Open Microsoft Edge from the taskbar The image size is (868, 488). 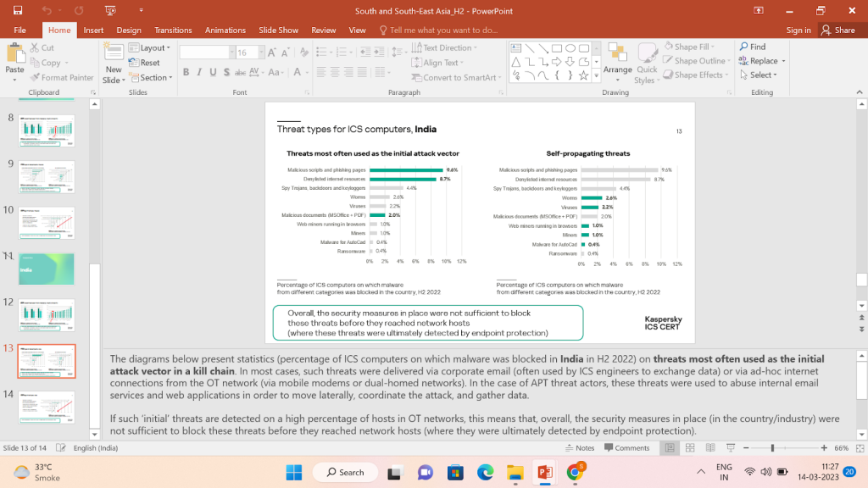pyautogui.click(x=485, y=472)
